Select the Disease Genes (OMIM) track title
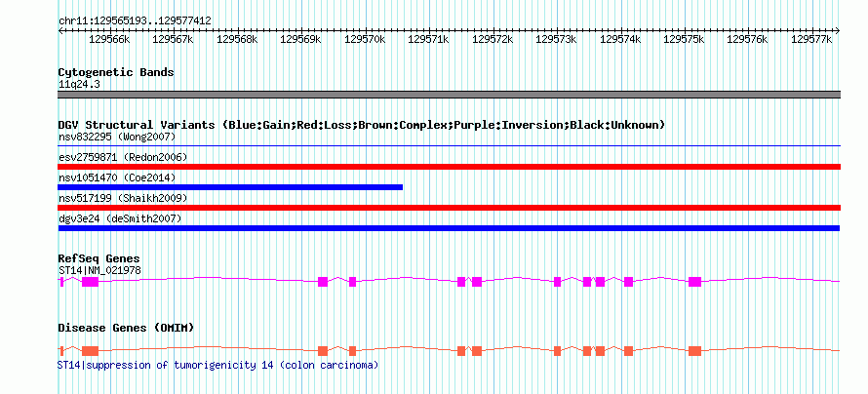The image size is (868, 394). pyautogui.click(x=126, y=328)
